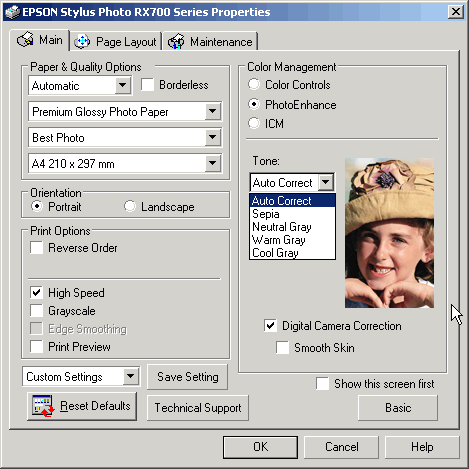Viewport: 469px width, 469px height.
Task: Close the Properties dialog window
Action: (x=456, y=12)
